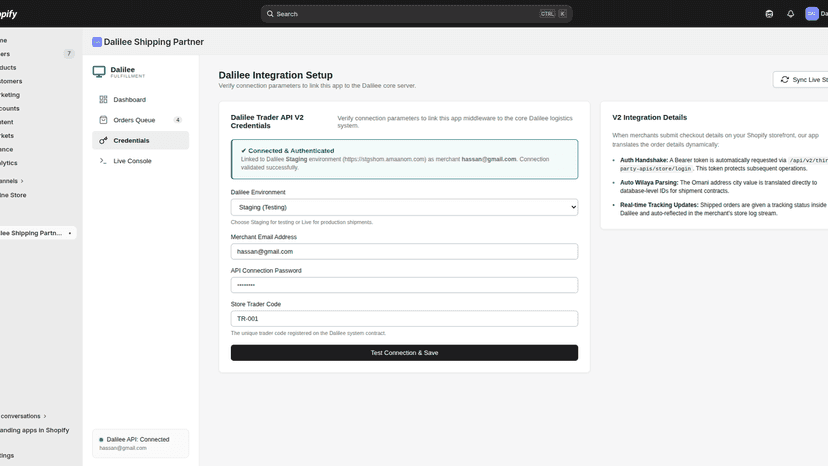Open the storefront icon in top bar
The width and height of the screenshot is (828, 466).
click(x=769, y=14)
